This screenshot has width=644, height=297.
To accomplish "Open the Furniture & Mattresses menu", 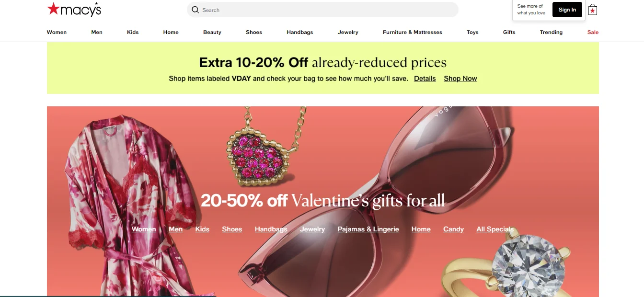I will pos(413,32).
